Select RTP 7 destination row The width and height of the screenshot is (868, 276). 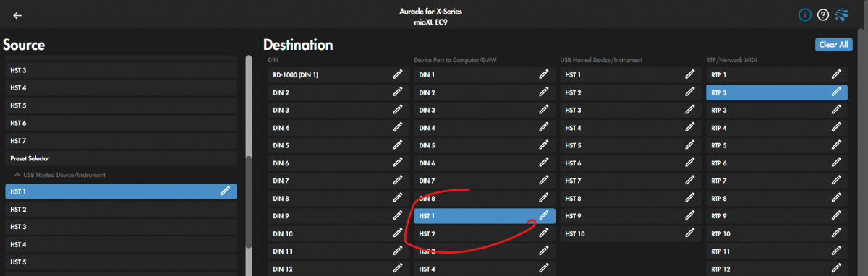tap(776, 181)
